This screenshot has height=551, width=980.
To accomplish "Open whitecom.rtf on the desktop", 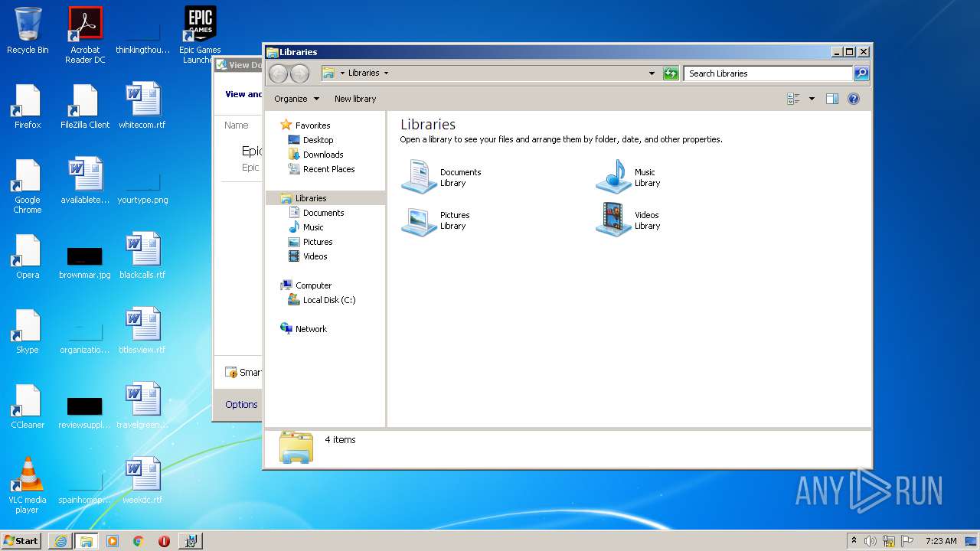I will (142, 106).
